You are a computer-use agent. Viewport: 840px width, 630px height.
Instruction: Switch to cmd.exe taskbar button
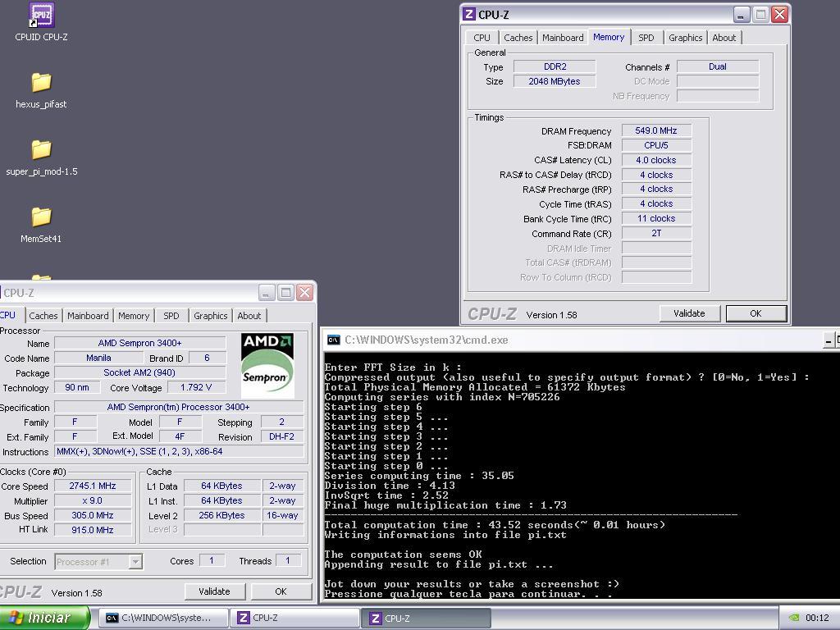coord(163,618)
